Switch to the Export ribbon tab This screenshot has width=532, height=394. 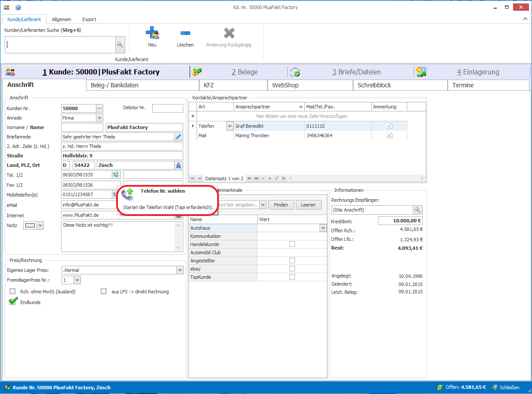89,19
